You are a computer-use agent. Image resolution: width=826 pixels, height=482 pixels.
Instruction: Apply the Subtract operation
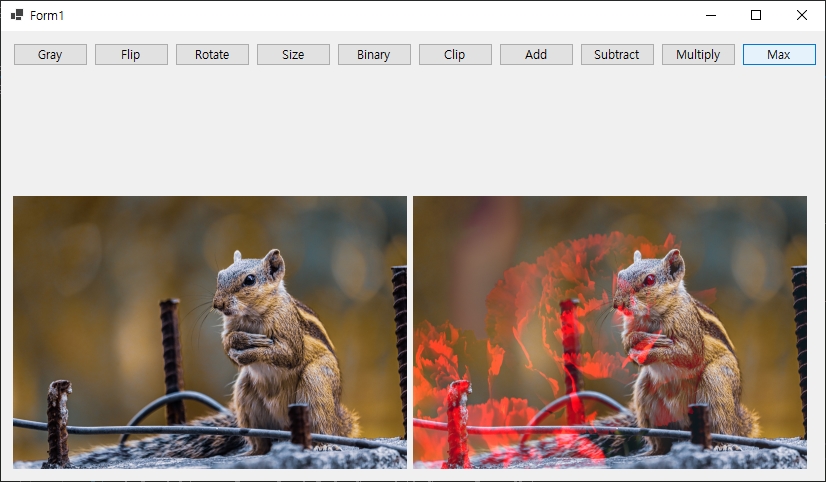(x=617, y=55)
